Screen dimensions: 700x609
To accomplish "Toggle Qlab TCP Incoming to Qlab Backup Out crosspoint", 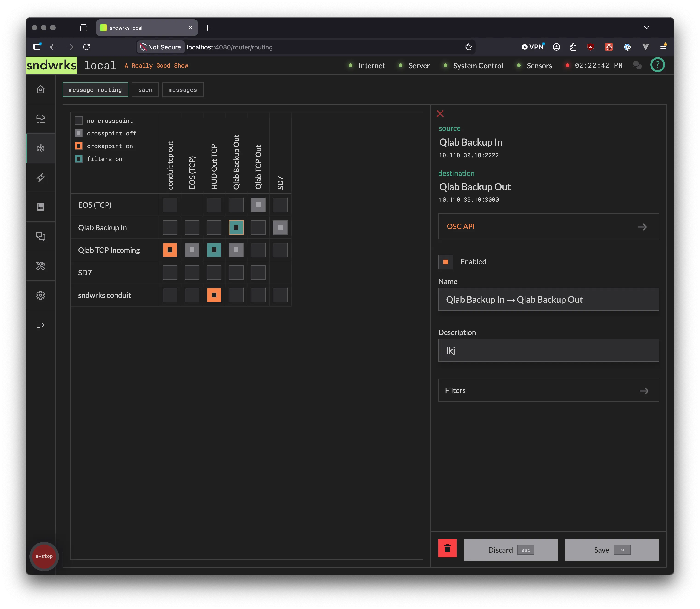I will [236, 250].
